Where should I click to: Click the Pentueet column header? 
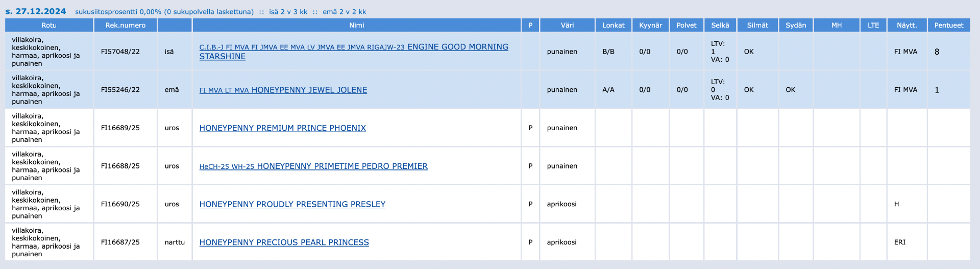949,25
